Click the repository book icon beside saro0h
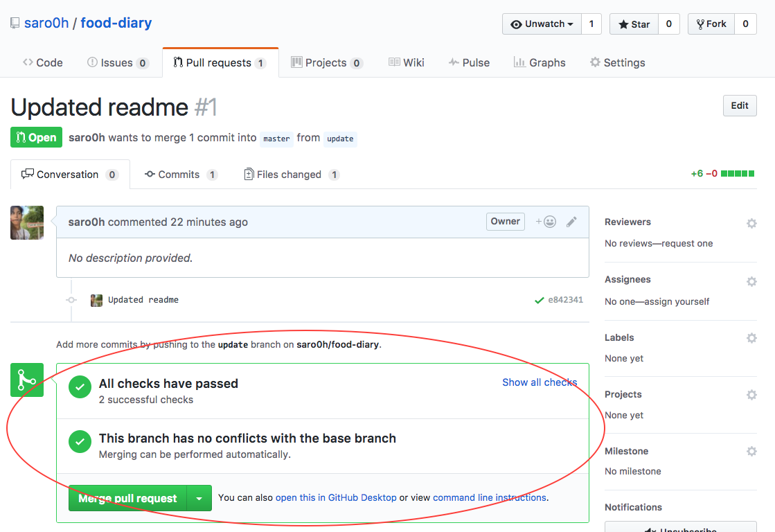Viewport: 775px width, 532px height. (15, 24)
